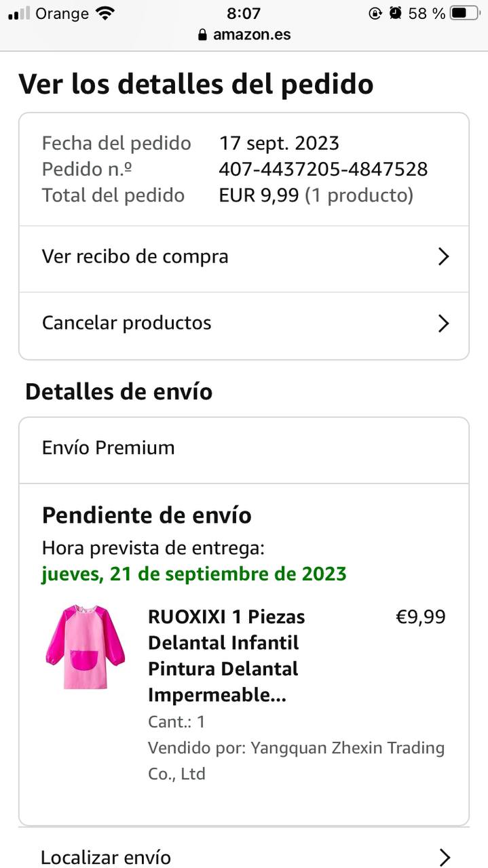Open the amazon.es address bar
This screenshot has width=488, height=868.
[251, 35]
